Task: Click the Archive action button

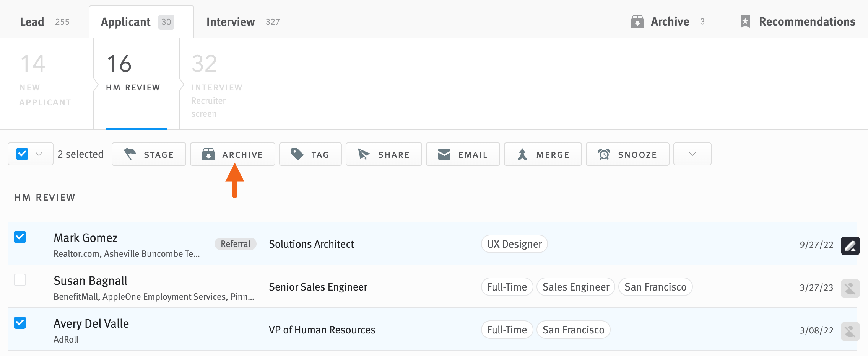Action: (x=233, y=154)
